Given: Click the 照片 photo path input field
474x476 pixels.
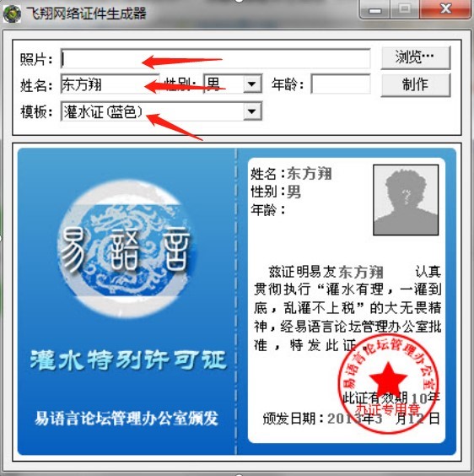Looking at the screenshot, I should pyautogui.click(x=215, y=58).
